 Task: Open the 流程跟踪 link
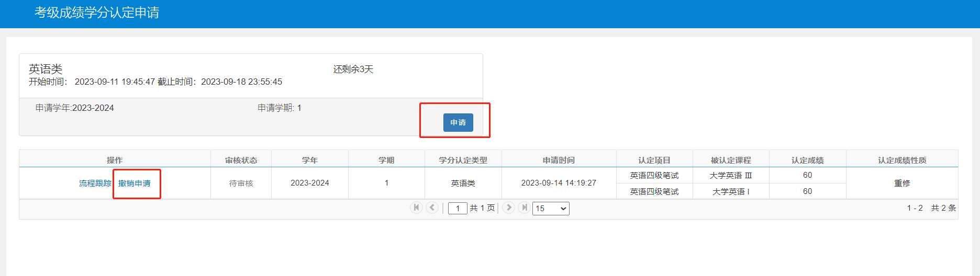[95, 183]
